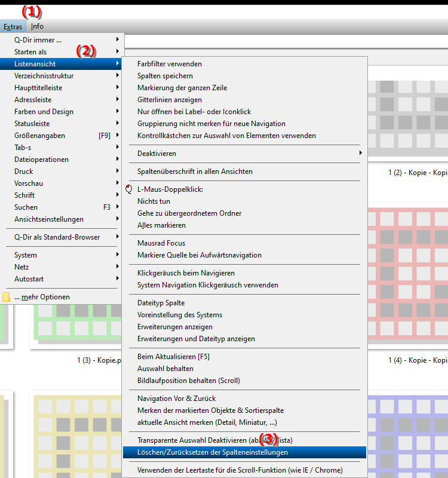
Task: Expand the Haupttitelleiste submenu
Action: [61, 88]
